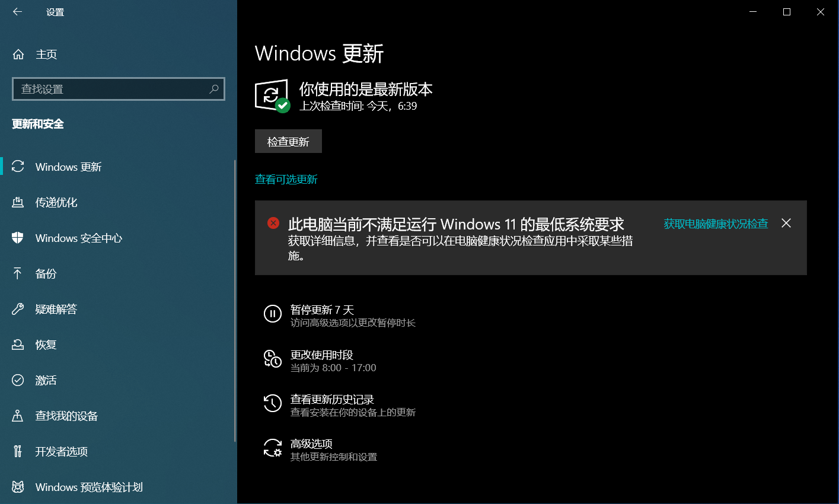Open 查找我的设备 page
839x504 pixels.
click(117, 416)
